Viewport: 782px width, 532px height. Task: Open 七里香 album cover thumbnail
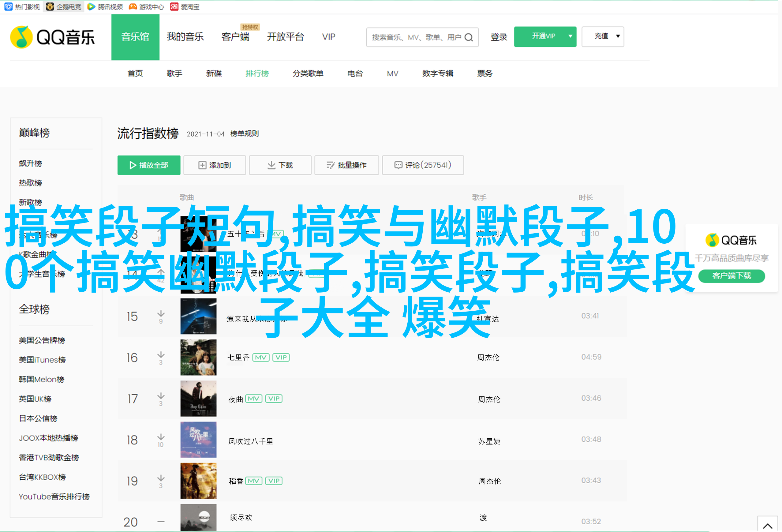click(198, 357)
